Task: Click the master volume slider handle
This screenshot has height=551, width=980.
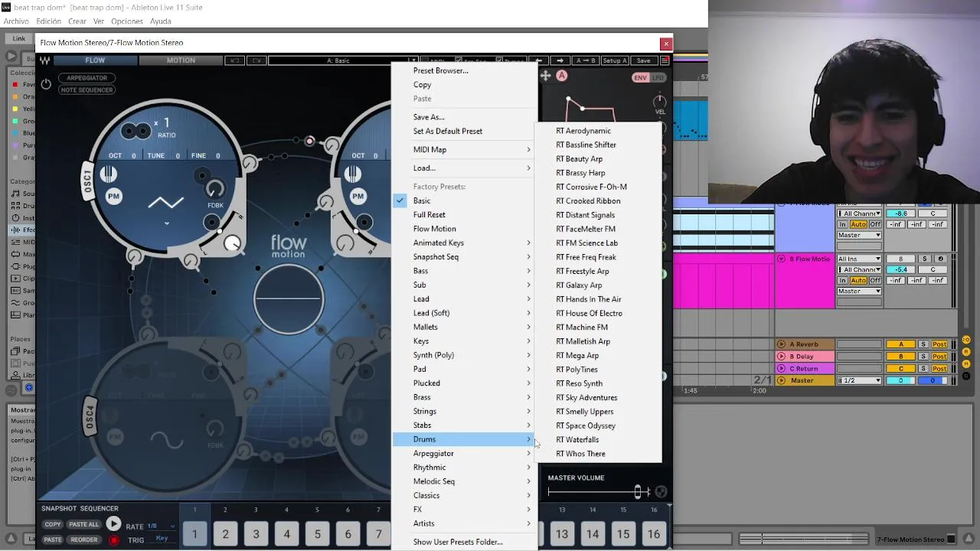Action: point(638,492)
